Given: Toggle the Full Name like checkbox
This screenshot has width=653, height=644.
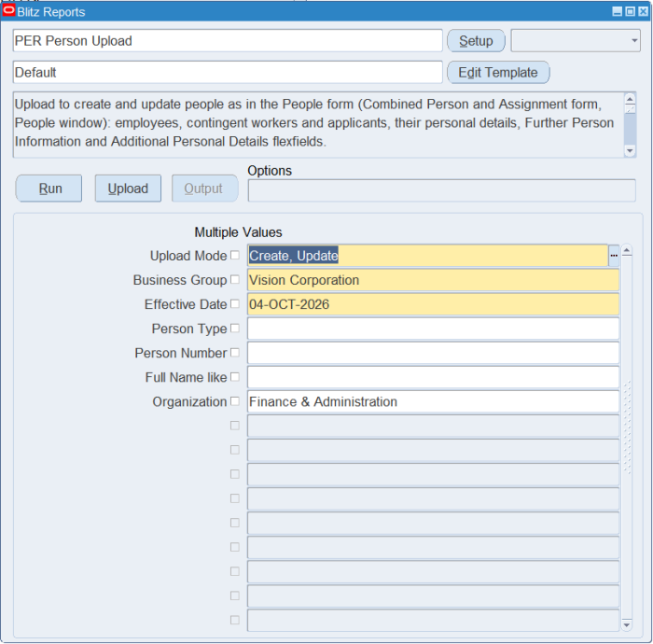Looking at the screenshot, I should [235, 377].
